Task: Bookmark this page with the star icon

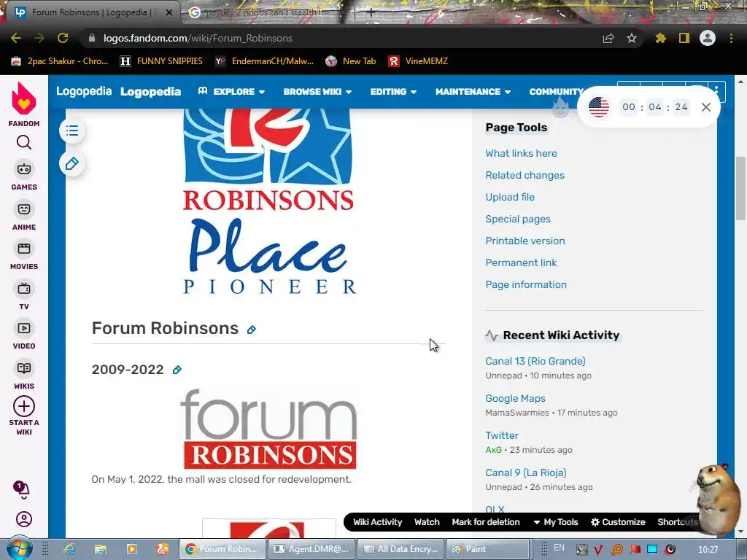Action: 632,38
